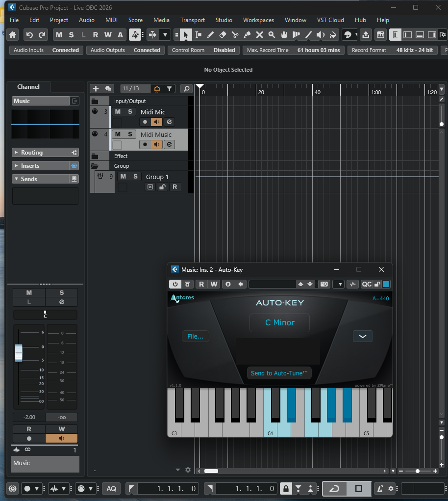The image size is (448, 501).
Task: Open the Export Audio Mixdown icon
Action: [x=366, y=35]
